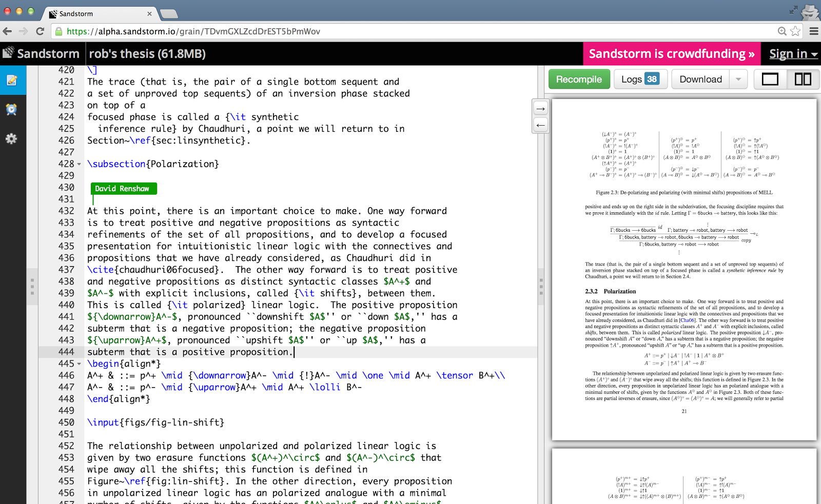Open the browser hamburger menu
Screen dimensions: 821x504
click(814, 31)
